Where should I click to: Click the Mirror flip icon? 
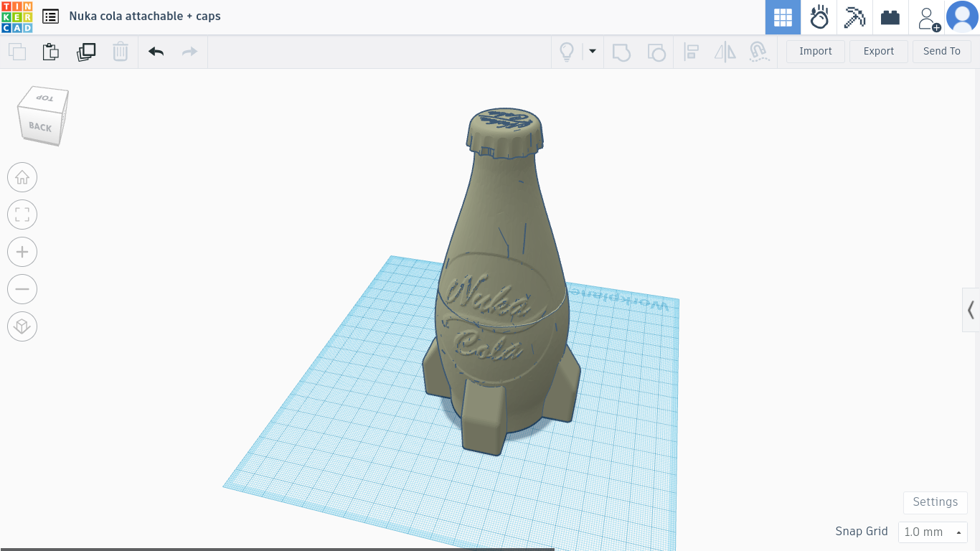tap(725, 52)
